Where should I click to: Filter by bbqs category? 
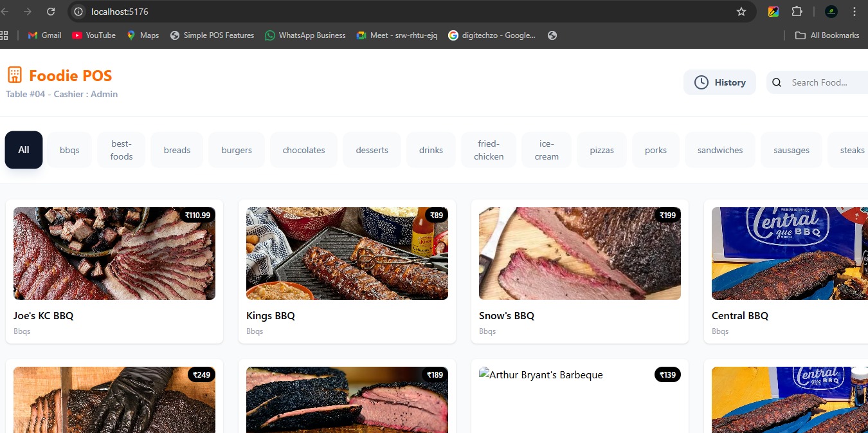(x=69, y=150)
